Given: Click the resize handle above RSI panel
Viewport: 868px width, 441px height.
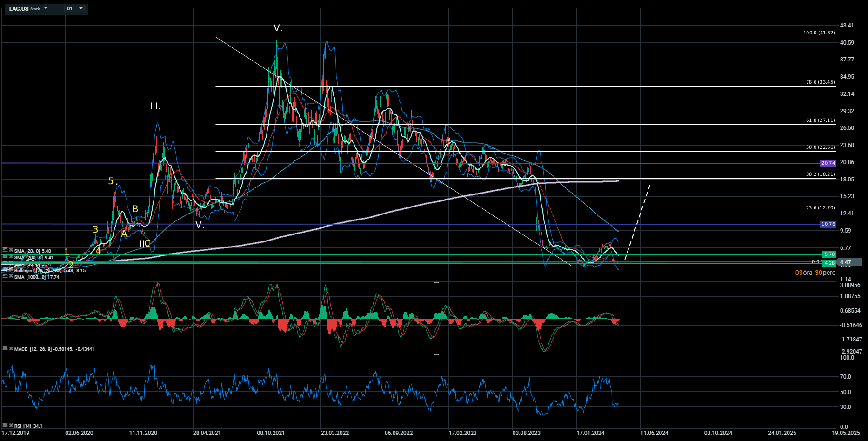Looking at the screenshot, I should (436, 354).
